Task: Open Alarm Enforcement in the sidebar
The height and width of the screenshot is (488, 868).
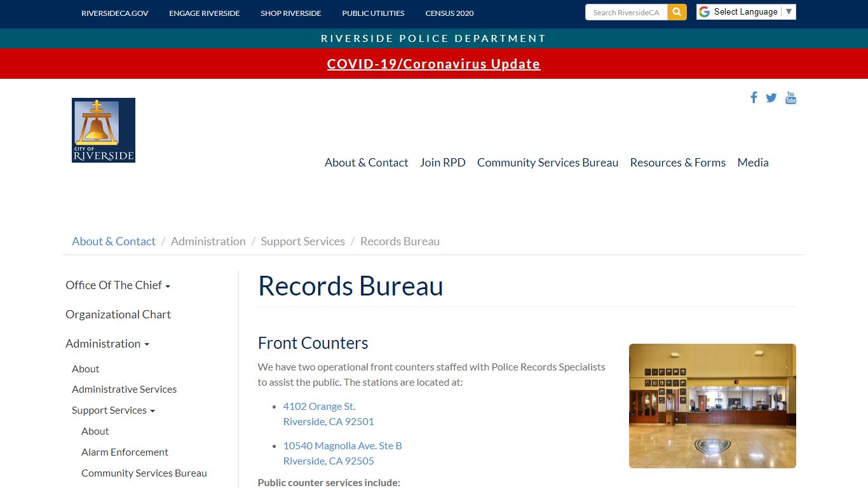Action: pyautogui.click(x=125, y=452)
